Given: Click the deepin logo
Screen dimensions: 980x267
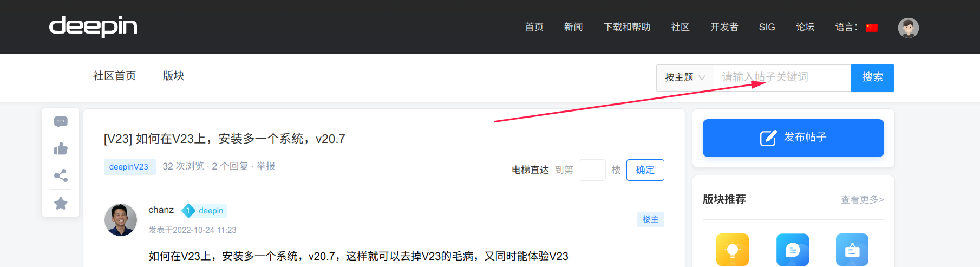Looking at the screenshot, I should (x=93, y=27).
